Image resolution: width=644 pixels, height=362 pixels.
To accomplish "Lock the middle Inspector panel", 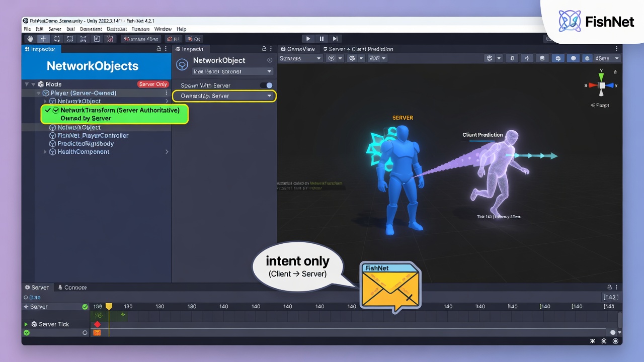I will click(x=265, y=49).
